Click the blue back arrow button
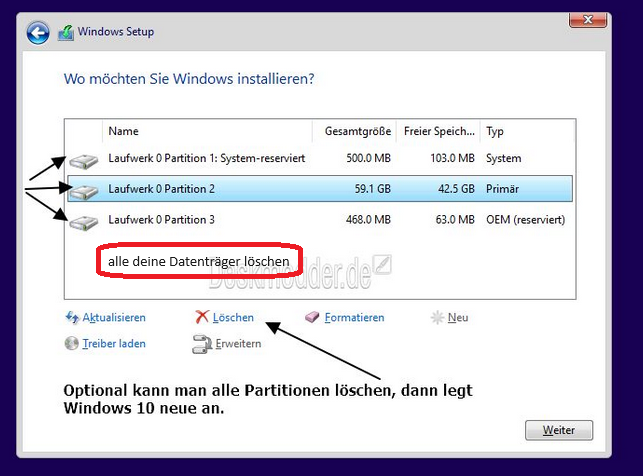Screen dimensions: 643x476 [x=38, y=33]
